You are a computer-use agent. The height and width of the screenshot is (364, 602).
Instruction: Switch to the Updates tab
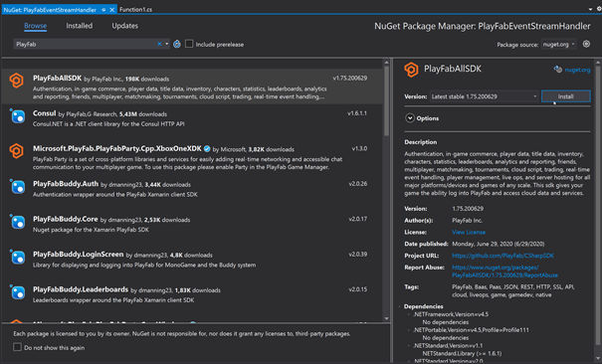click(124, 26)
